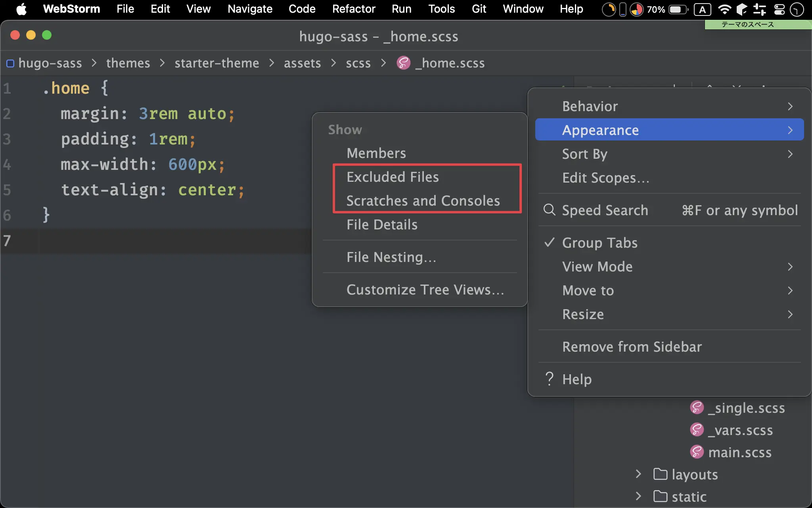Toggle the Members show option

coord(376,153)
